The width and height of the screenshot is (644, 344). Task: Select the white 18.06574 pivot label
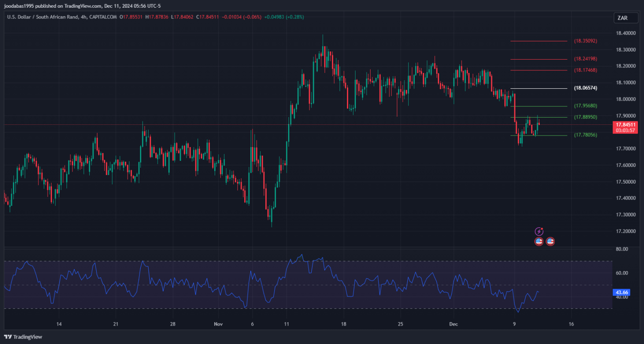586,88
